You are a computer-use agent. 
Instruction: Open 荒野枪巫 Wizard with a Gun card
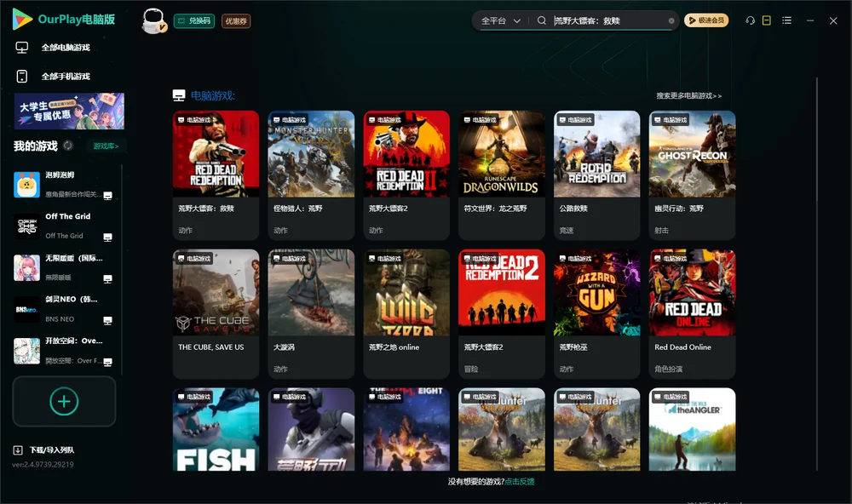(596, 313)
